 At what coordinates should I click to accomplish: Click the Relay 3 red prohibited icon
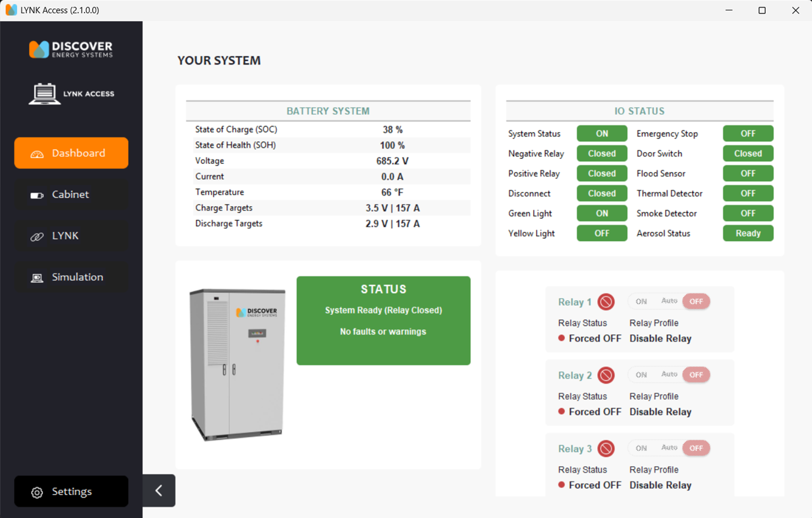[x=606, y=449]
